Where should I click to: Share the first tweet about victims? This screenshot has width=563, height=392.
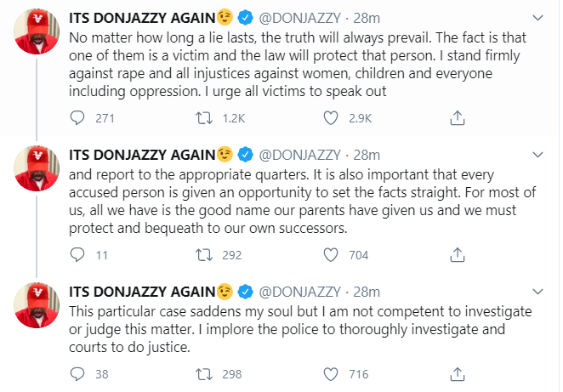coord(457,117)
